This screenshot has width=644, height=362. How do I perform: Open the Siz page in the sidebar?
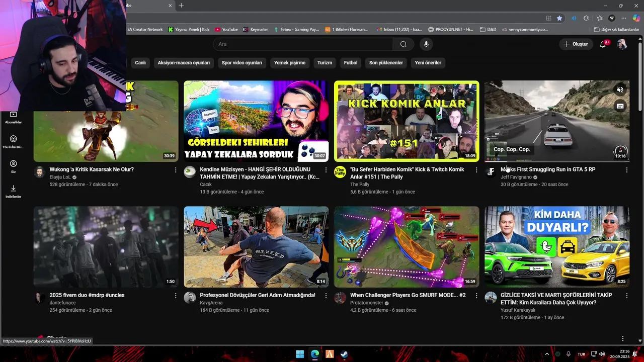pyautogui.click(x=14, y=167)
